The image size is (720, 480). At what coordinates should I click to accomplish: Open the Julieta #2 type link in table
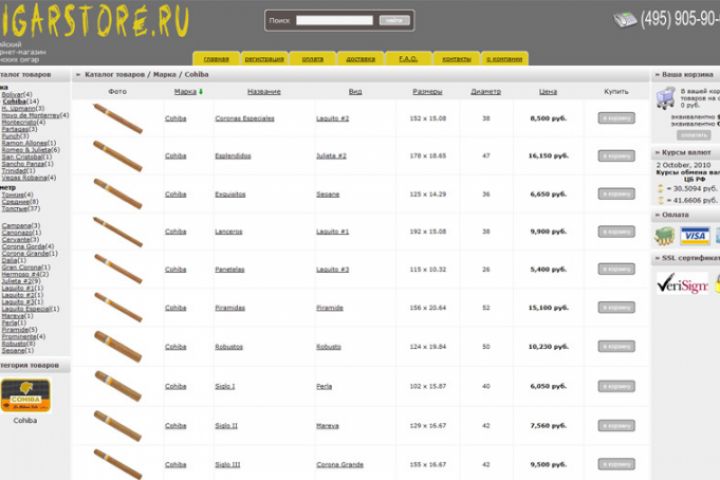(x=331, y=156)
